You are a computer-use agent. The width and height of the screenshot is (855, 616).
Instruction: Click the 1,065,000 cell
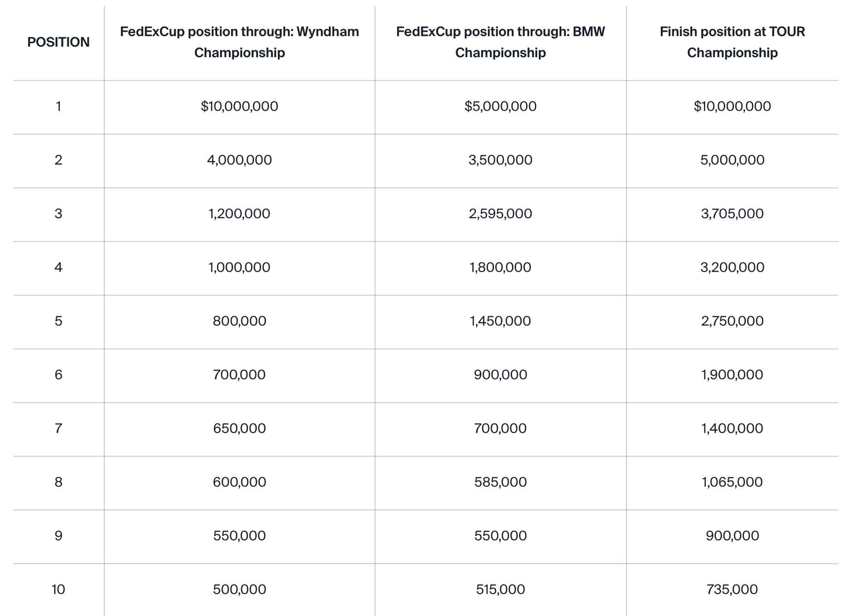pyautogui.click(x=732, y=482)
